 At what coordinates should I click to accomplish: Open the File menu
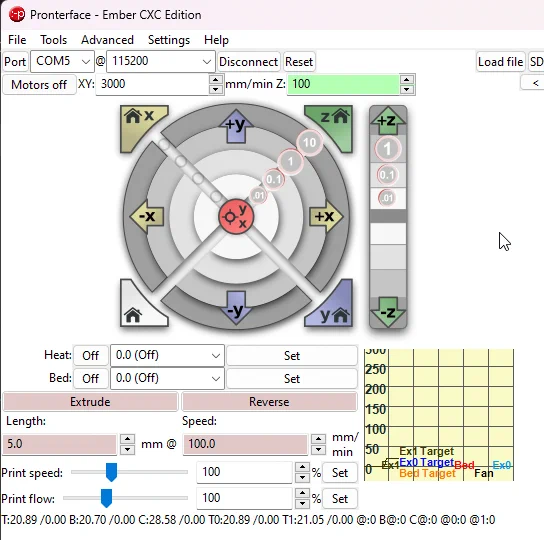(17, 40)
